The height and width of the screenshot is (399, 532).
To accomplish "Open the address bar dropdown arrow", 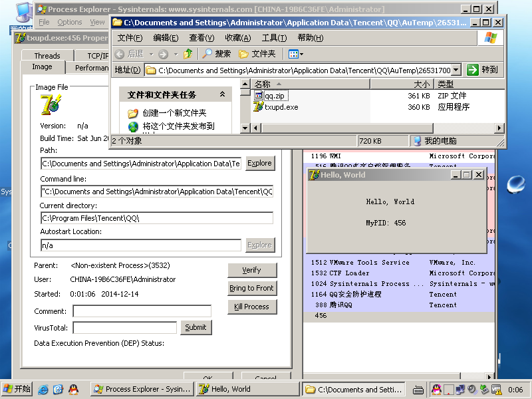I will pyautogui.click(x=456, y=70).
